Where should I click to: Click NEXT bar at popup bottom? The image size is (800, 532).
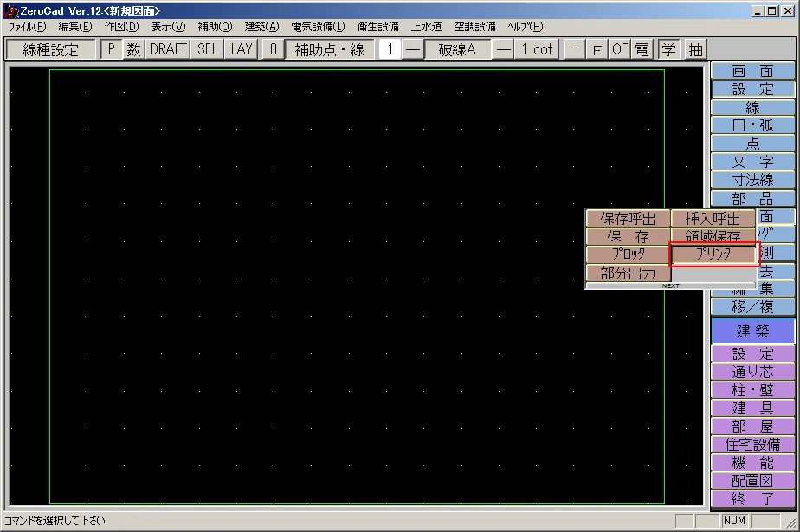coord(671,285)
